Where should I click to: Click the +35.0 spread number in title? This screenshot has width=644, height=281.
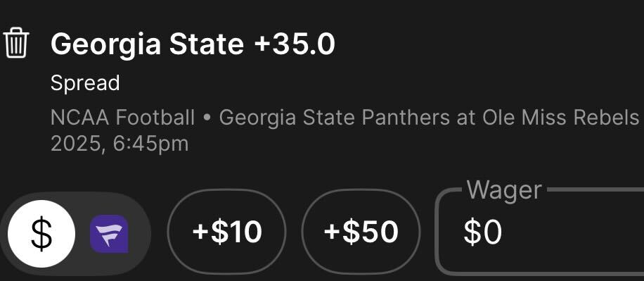(x=295, y=44)
